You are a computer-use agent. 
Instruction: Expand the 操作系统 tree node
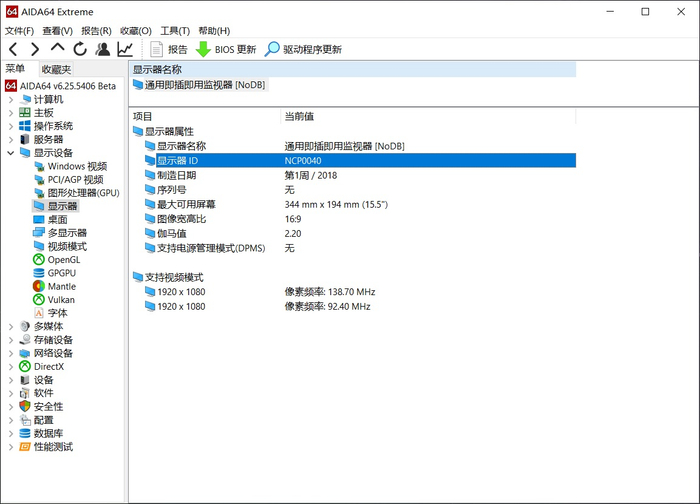[11, 126]
